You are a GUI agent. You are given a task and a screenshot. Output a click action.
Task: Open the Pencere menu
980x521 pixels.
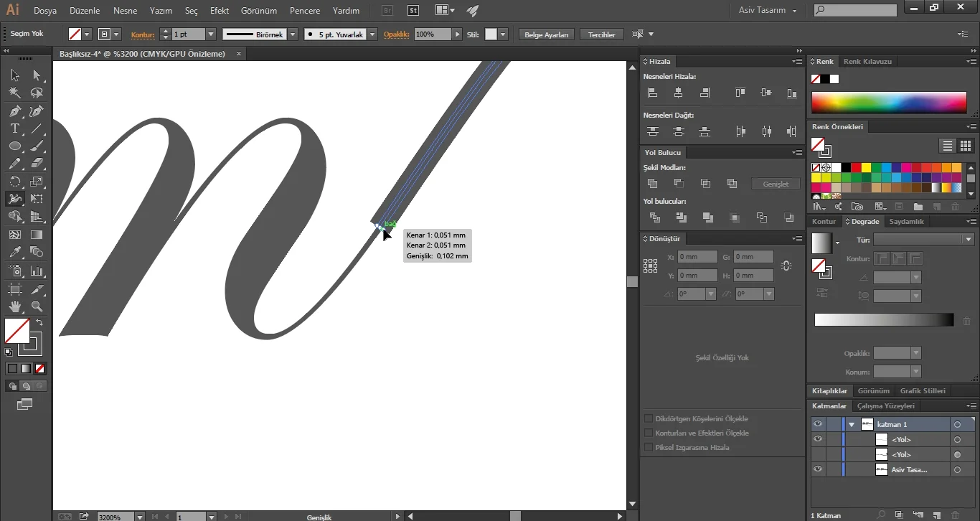(x=305, y=11)
